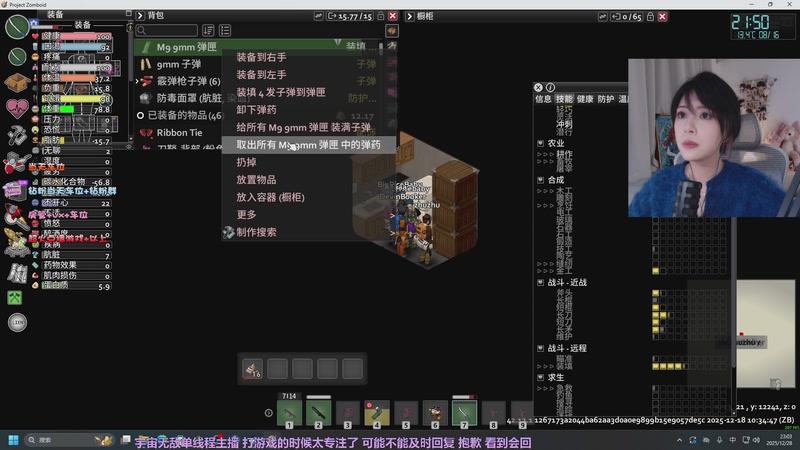Toggle the backpack window lock icon
Viewport: 800px width, 450px height.
(x=381, y=16)
